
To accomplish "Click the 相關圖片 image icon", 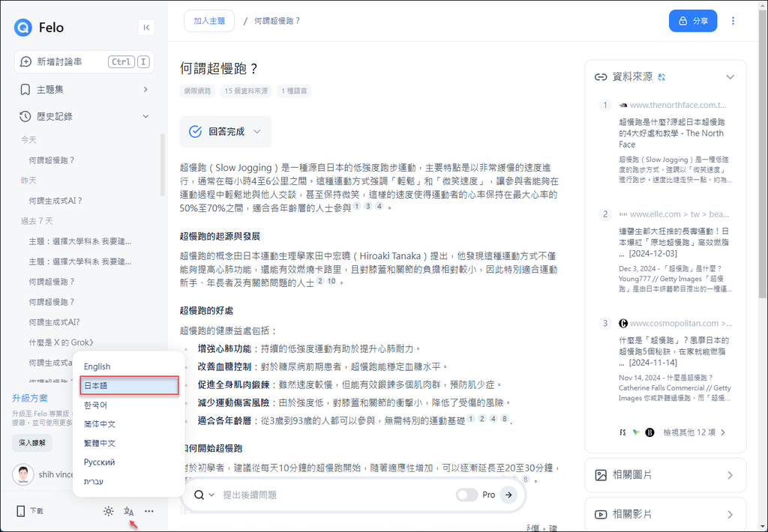I will click(x=601, y=475).
